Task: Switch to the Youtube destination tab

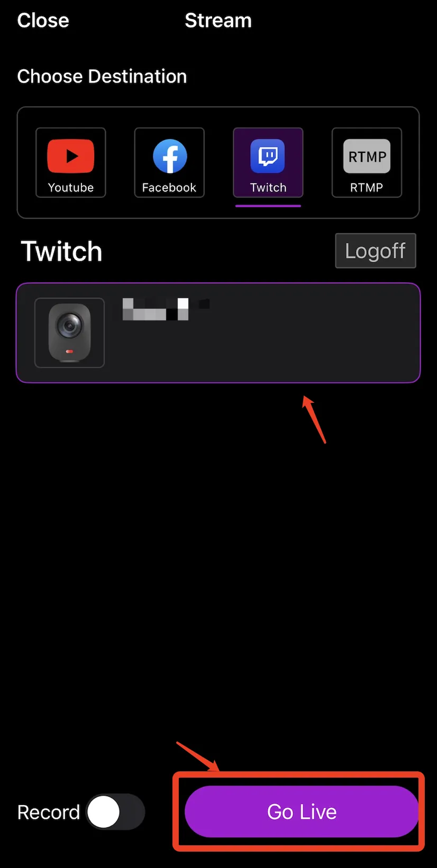Action: 70,162
